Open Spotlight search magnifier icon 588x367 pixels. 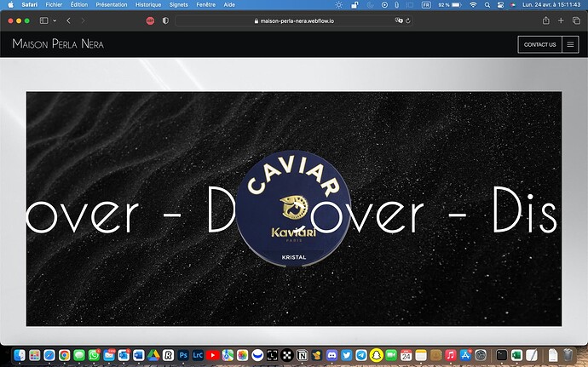(x=487, y=5)
